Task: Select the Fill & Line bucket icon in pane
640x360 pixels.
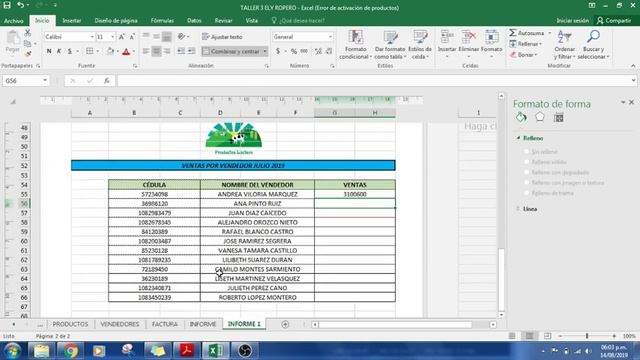Action: (521, 118)
